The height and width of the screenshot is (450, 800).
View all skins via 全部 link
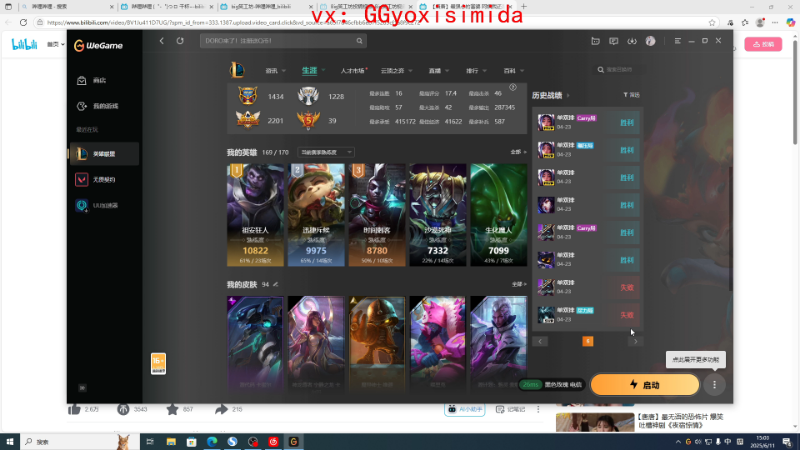(519, 284)
